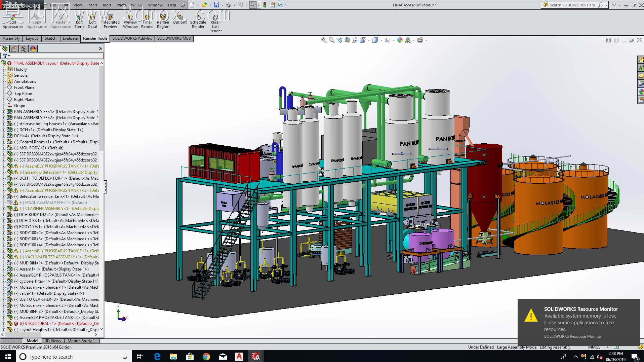644x362 pixels.
Task: Click the taskbar search box
Action: (74, 357)
